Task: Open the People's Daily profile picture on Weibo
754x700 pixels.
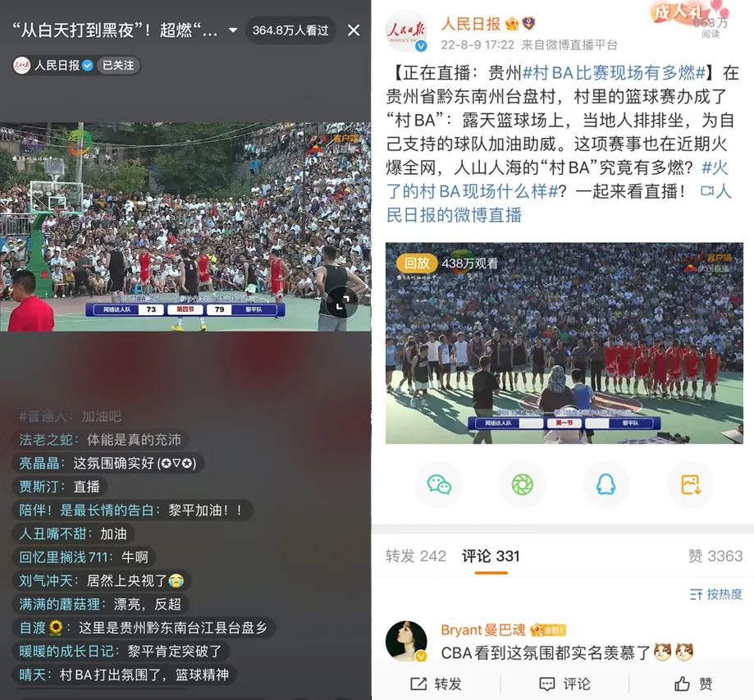Action: tap(407, 32)
